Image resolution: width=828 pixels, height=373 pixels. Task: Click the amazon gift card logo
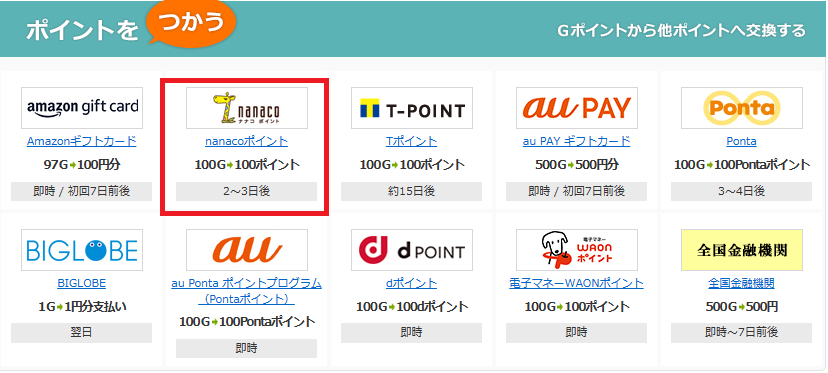[x=82, y=108]
